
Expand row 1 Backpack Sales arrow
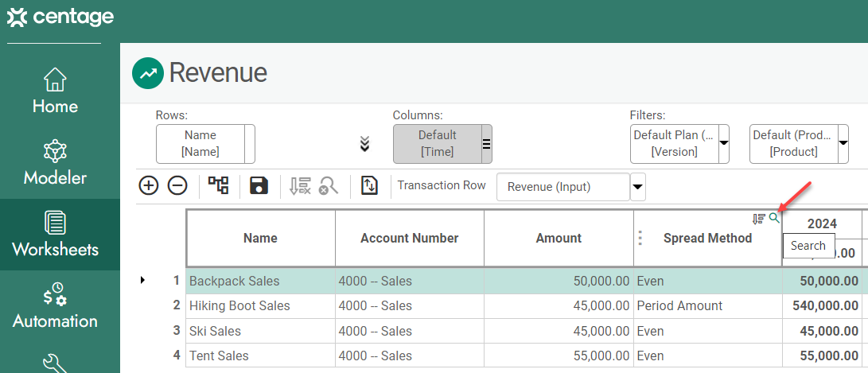(143, 280)
